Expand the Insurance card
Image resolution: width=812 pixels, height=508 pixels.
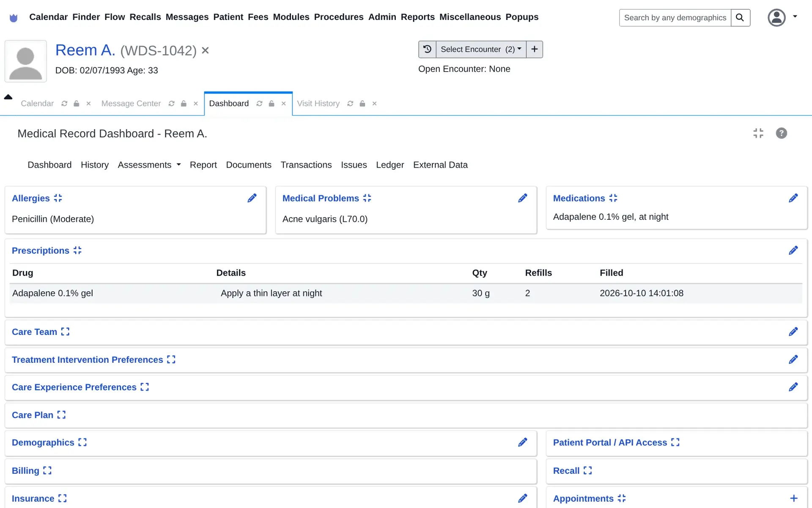(63, 498)
